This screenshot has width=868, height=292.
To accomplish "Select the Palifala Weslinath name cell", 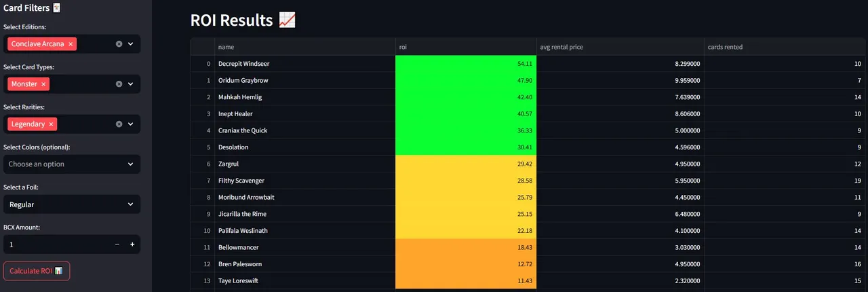I will pyautogui.click(x=305, y=231).
